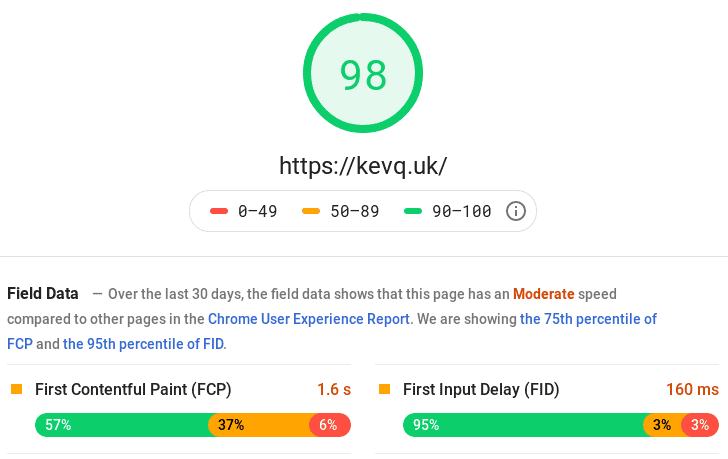The width and height of the screenshot is (728, 459).
Task: Click the red 0-49 legend marker
Action: (x=219, y=211)
